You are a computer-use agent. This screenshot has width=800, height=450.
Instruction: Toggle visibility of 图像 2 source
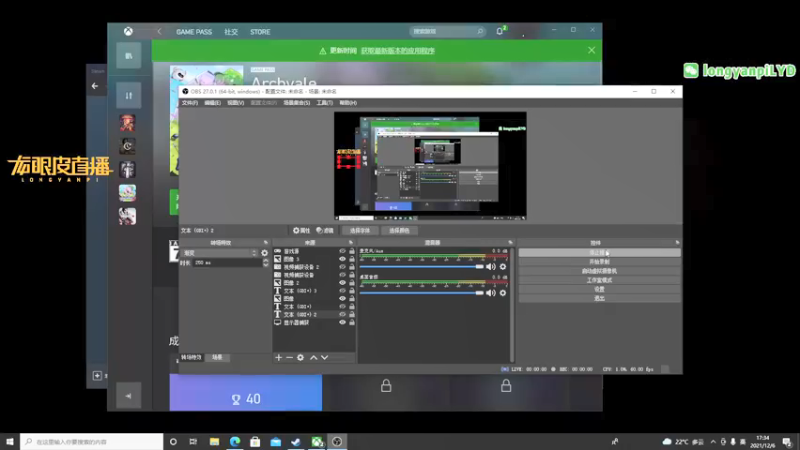point(342,283)
